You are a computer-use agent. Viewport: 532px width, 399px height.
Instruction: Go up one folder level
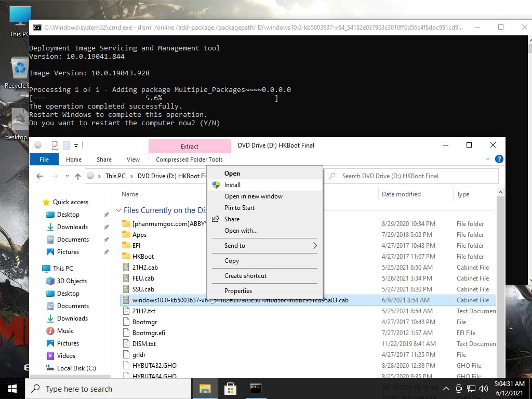(x=78, y=176)
